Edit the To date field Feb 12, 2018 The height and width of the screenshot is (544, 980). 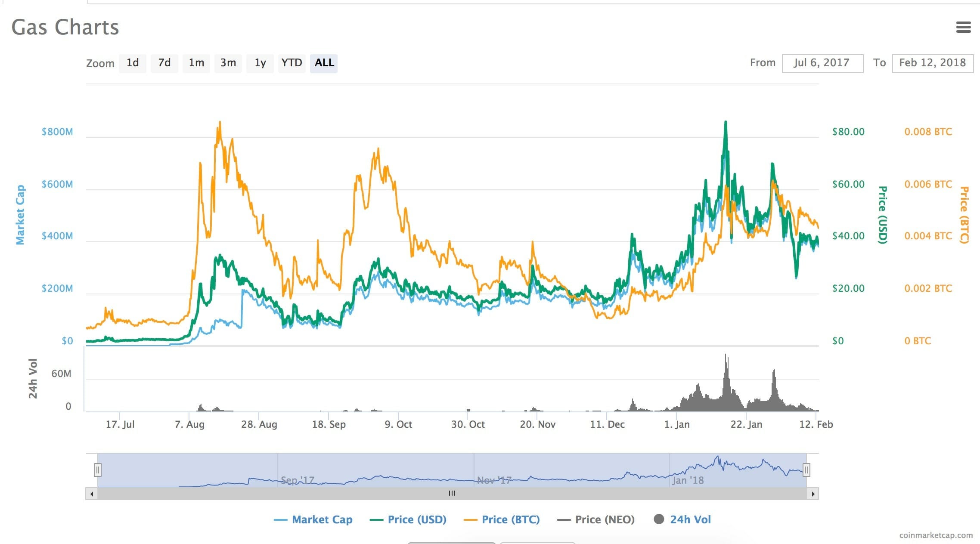[933, 63]
